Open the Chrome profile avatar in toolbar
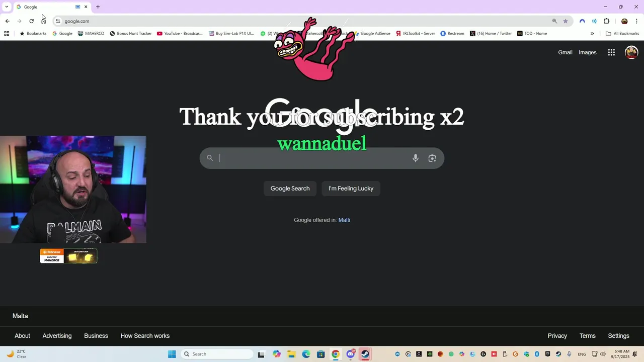The height and width of the screenshot is (362, 644). tap(624, 21)
